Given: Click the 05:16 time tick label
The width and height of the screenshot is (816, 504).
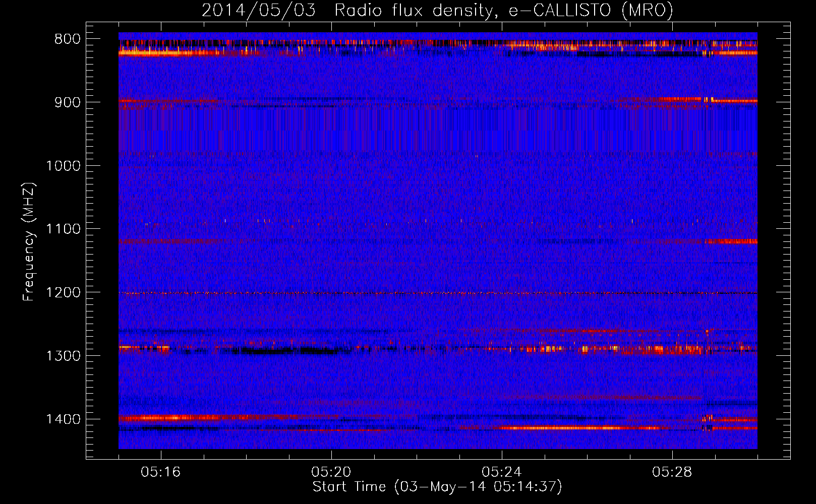Looking at the screenshot, I should pos(161,472).
